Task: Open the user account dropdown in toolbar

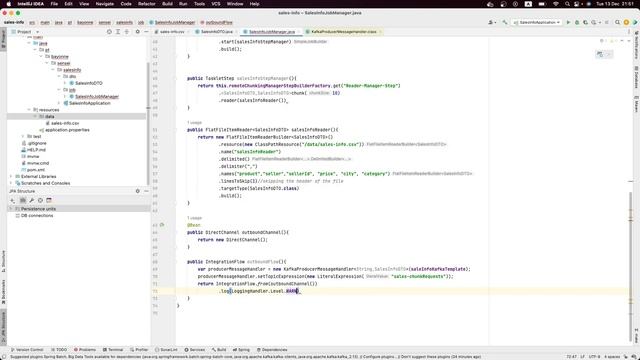Action: (492, 22)
